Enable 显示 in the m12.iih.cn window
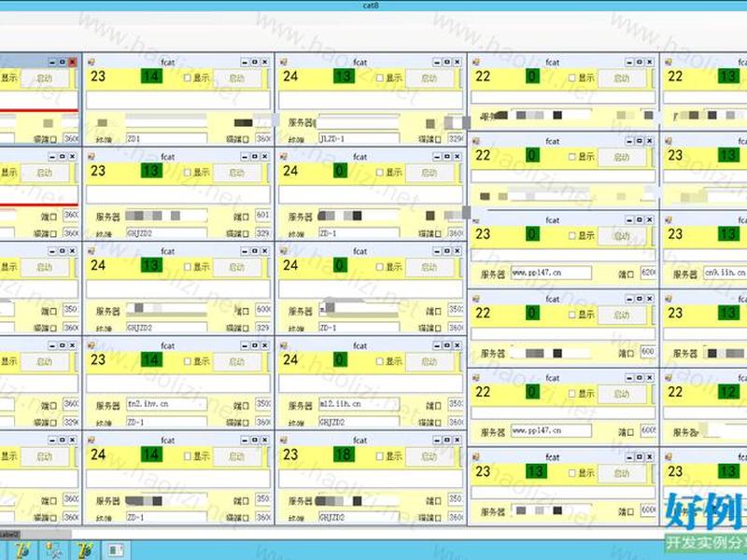The width and height of the screenshot is (747, 560). pos(380,361)
